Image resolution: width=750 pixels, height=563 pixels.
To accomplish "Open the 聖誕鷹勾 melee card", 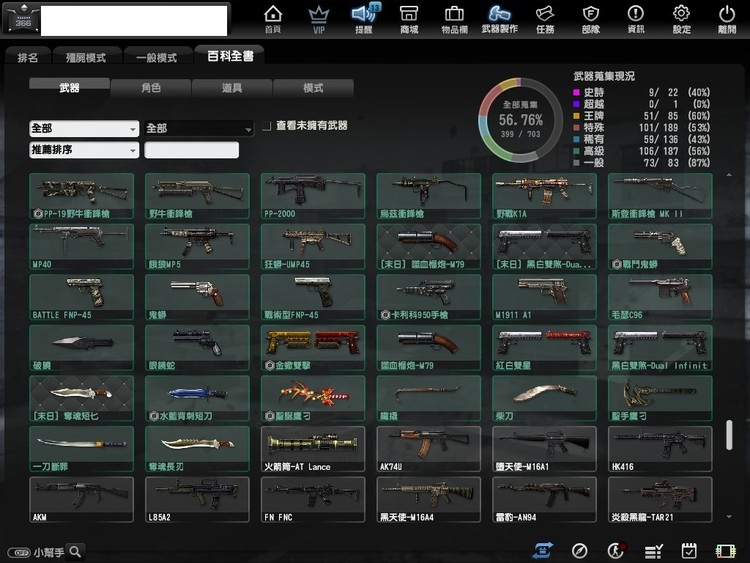I will pyautogui.click(x=313, y=398).
